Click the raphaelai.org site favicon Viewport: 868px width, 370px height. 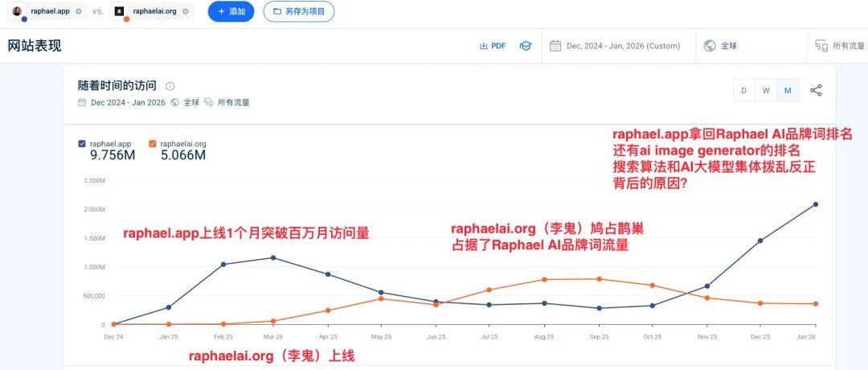click(120, 12)
